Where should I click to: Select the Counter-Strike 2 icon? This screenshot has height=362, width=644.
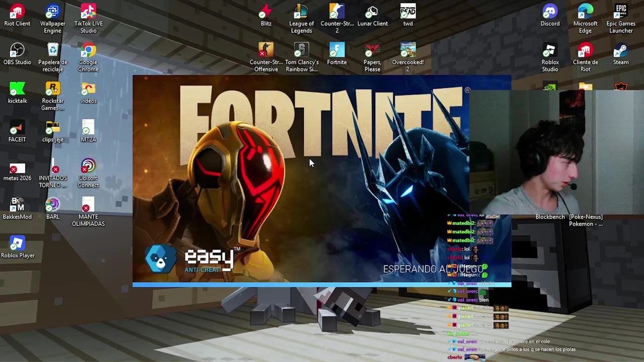tap(337, 19)
